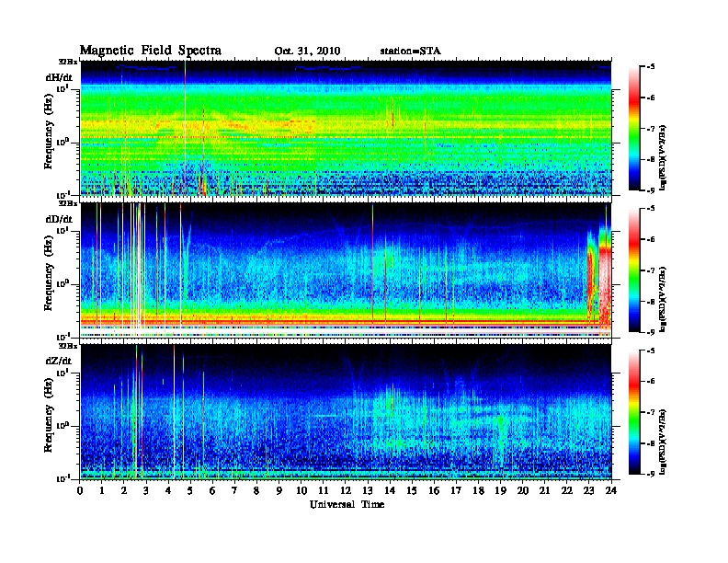Click the -9 value on dH/dt color bar
The width and height of the screenshot is (728, 563).
click(x=651, y=190)
